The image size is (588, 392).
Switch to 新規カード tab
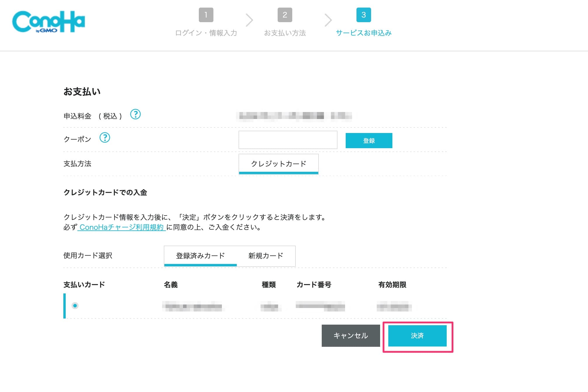coord(266,256)
